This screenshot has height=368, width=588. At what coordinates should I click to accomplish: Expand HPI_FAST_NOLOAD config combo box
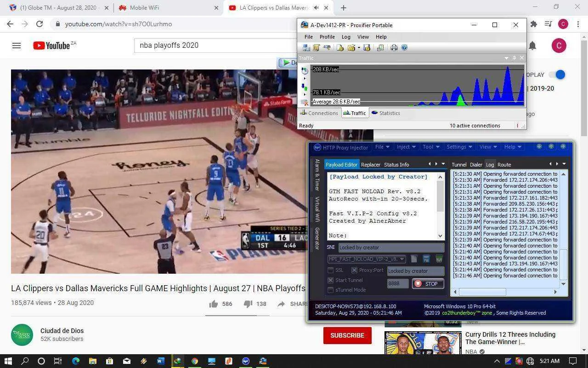(366, 259)
